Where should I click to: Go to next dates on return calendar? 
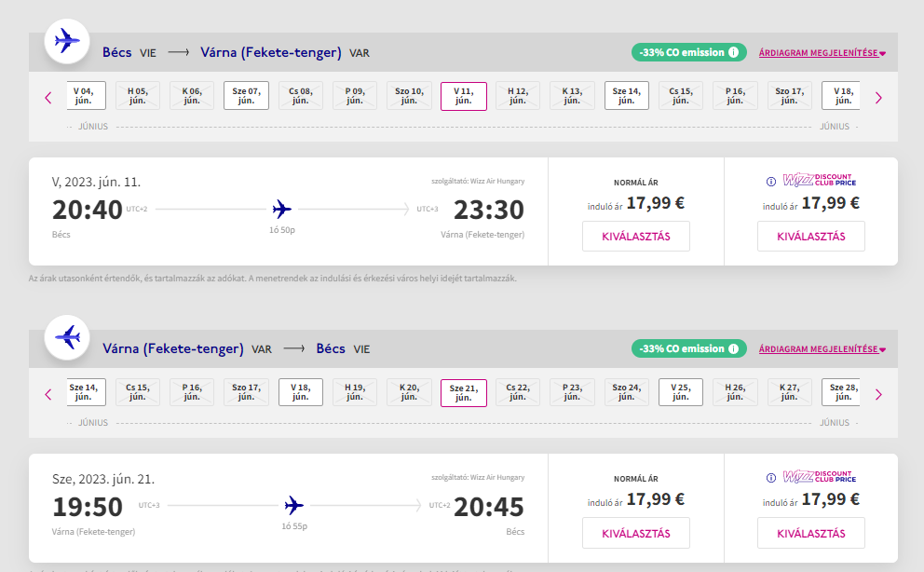[x=877, y=393]
